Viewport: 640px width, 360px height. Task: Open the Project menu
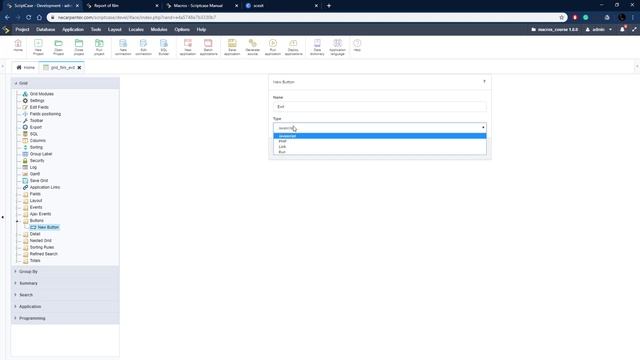22,29
